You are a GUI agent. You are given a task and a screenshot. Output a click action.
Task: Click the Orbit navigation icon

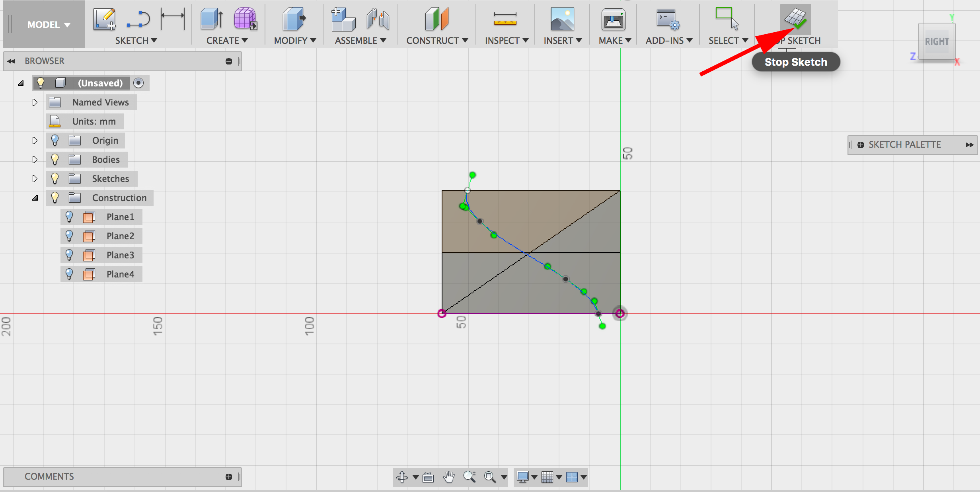[x=402, y=477]
